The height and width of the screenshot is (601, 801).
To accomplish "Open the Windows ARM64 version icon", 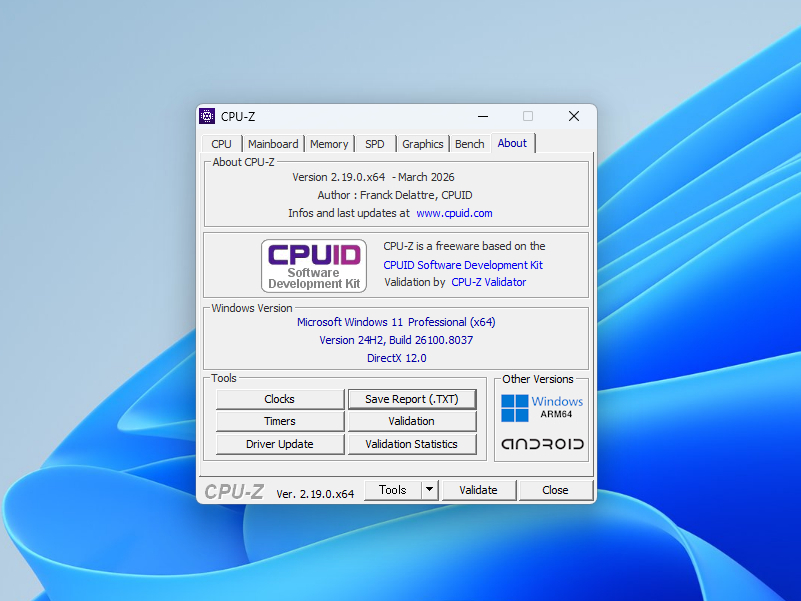I will pyautogui.click(x=541, y=405).
